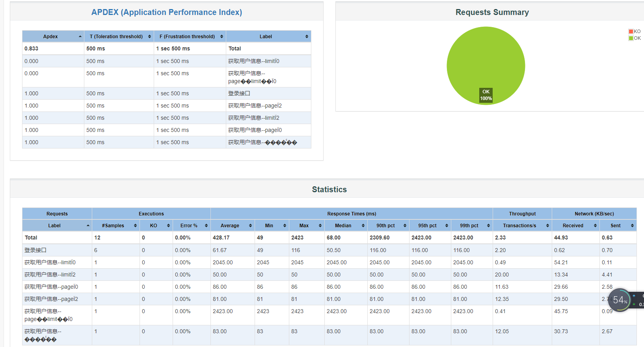Select Total error percentage 0.00%

tap(183, 238)
